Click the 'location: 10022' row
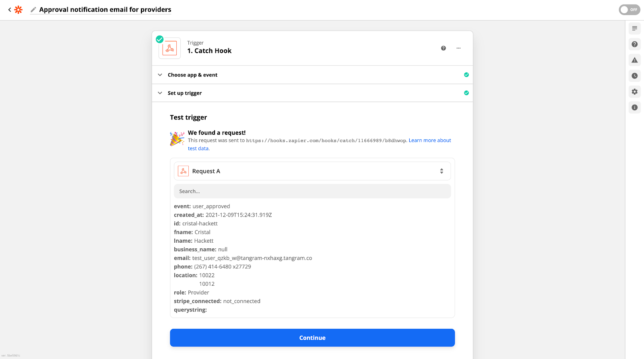Viewport: 644px width, 359px height. pos(194,275)
